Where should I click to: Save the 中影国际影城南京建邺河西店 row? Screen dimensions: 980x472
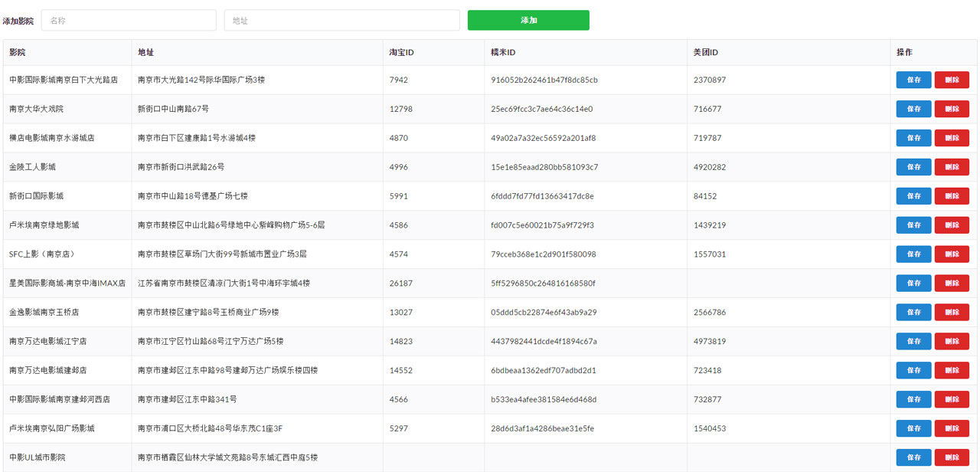(x=913, y=399)
